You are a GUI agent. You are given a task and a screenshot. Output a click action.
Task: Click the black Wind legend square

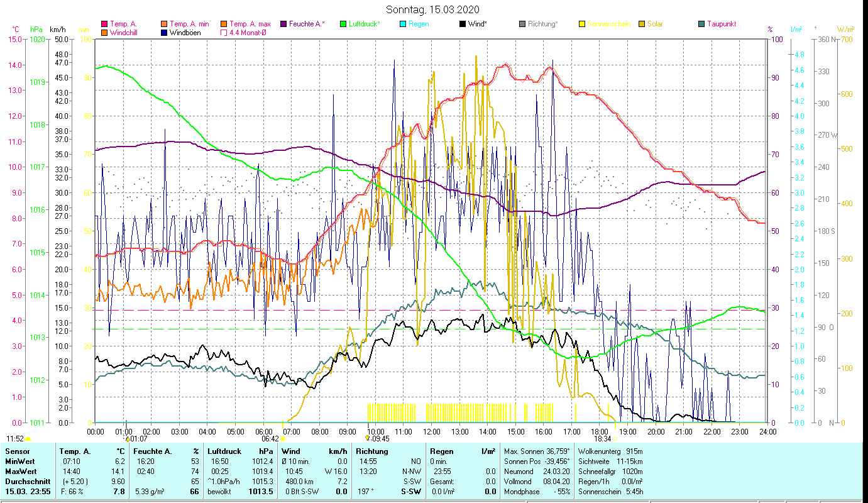463,24
